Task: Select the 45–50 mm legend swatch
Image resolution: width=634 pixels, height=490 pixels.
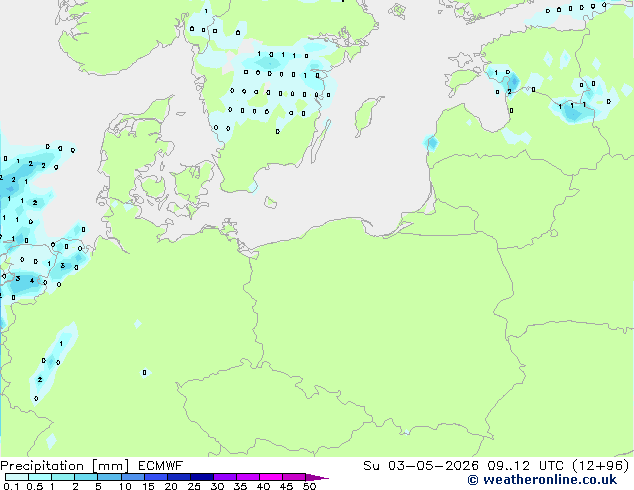Action: coord(294,477)
